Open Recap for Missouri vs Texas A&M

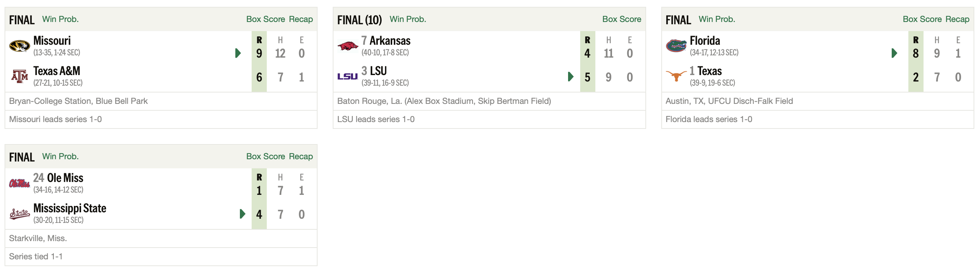click(x=301, y=19)
